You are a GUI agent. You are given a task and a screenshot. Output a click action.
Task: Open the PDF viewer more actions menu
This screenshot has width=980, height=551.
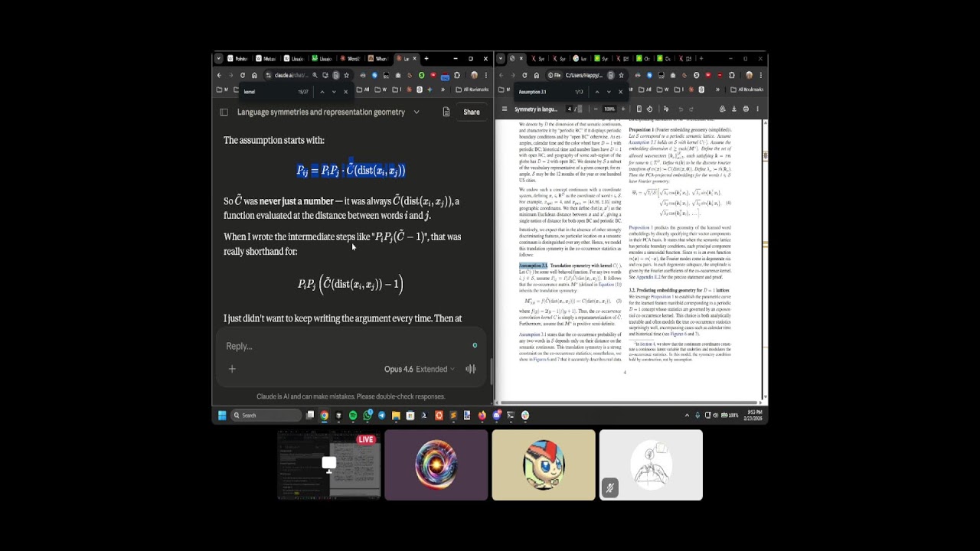757,109
